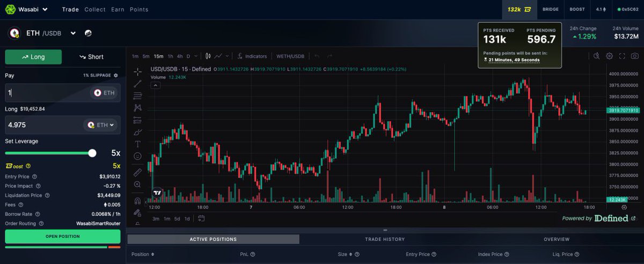The height and width of the screenshot is (264, 644).
Task: Switch to Long position
Action: 33,57
